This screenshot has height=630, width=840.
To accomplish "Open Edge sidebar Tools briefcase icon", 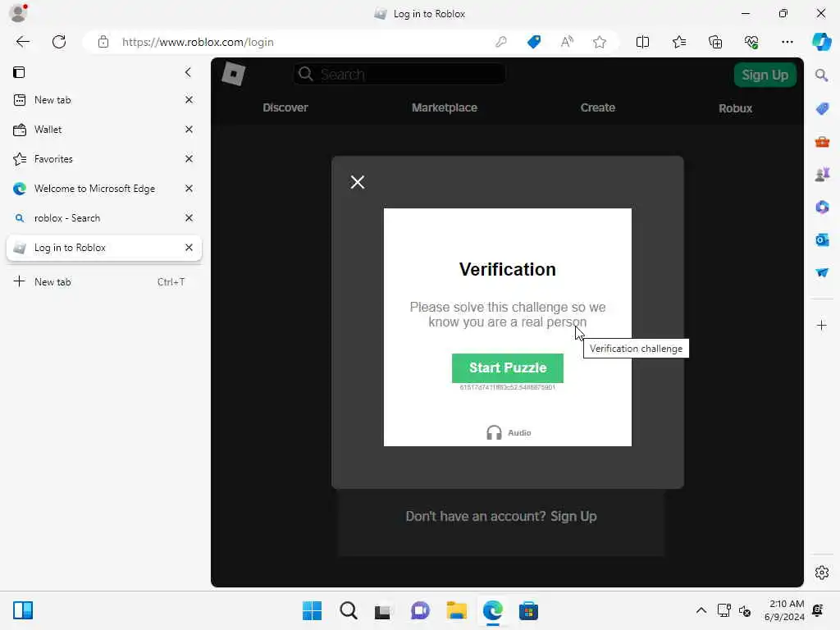I will (x=822, y=142).
